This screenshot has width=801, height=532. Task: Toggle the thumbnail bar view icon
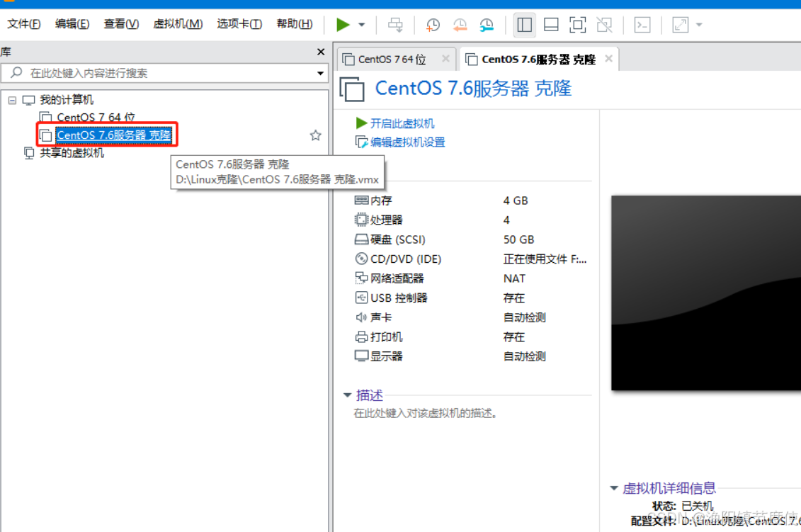tap(551, 25)
